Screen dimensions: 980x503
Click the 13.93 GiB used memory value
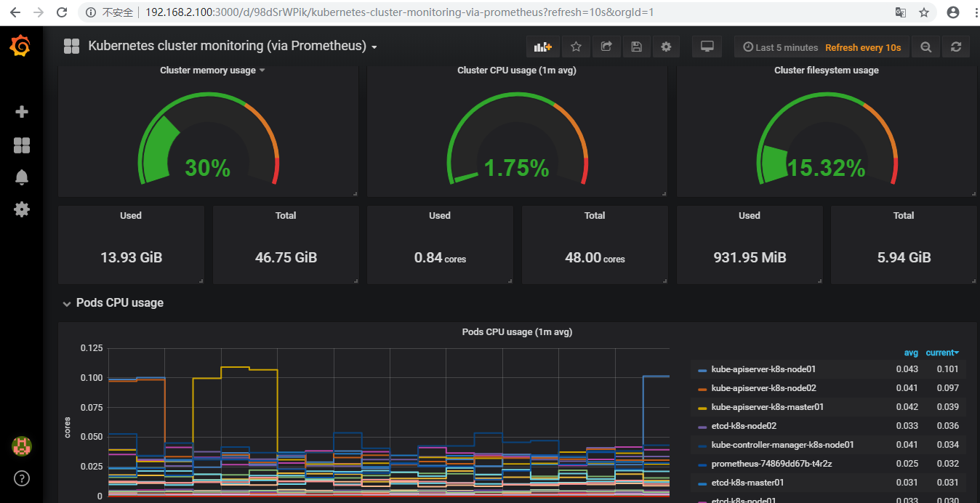pos(131,257)
